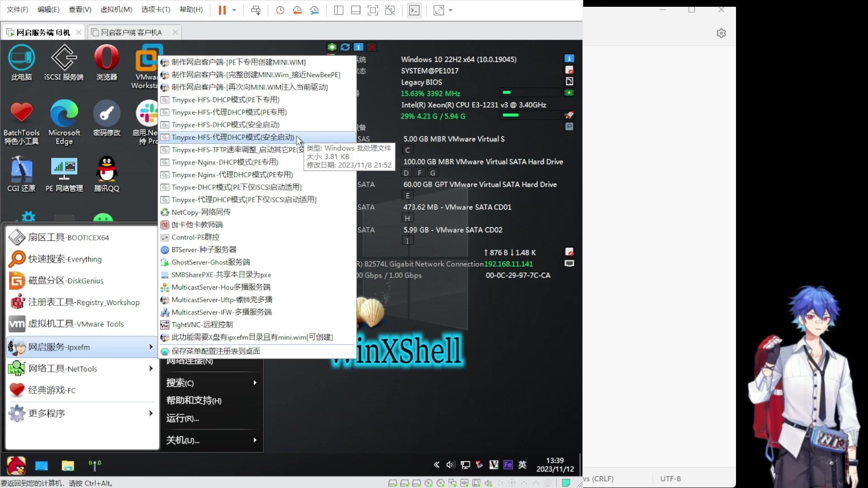Open drive I button under SATA CD02

coord(407,241)
